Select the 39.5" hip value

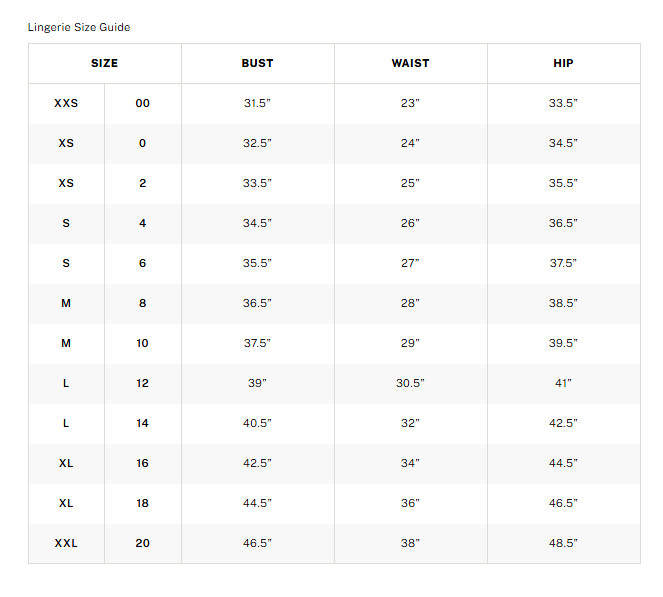click(563, 343)
